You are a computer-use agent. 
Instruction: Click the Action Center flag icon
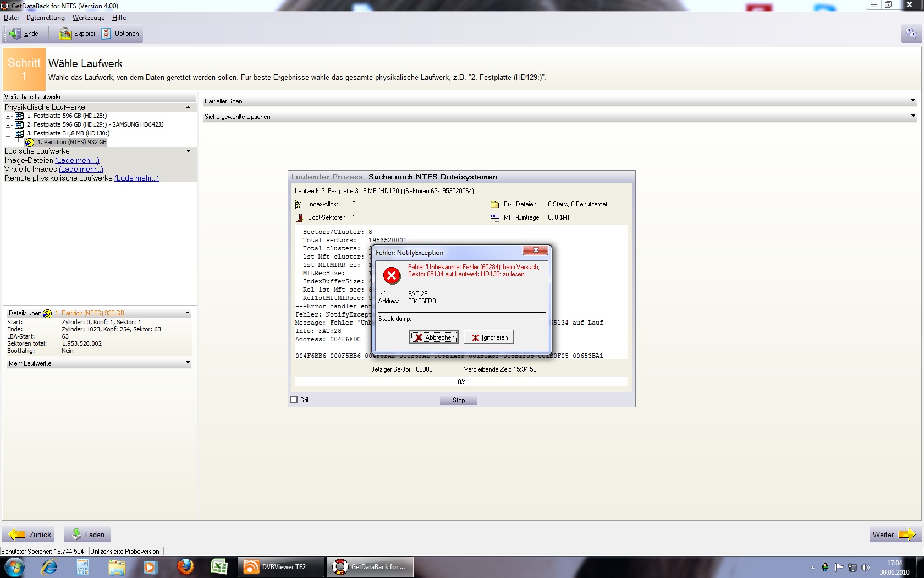click(839, 568)
